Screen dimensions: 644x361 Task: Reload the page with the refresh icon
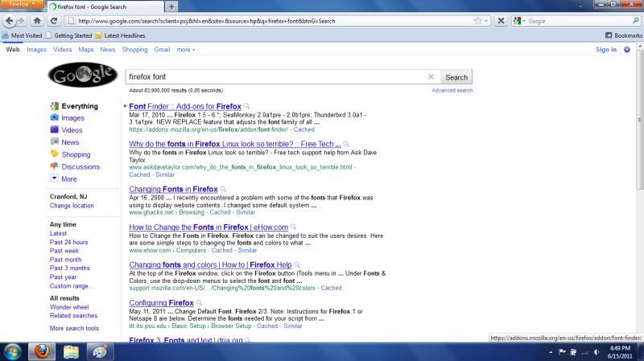(54, 21)
